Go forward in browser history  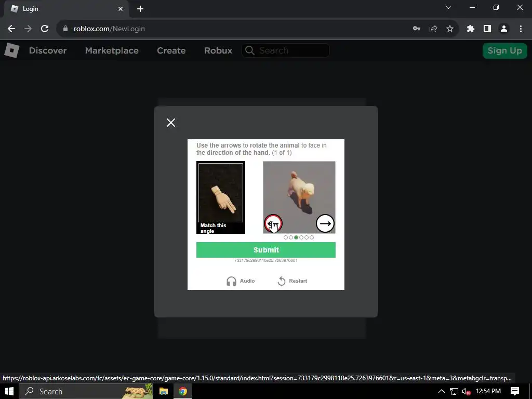[28, 29]
